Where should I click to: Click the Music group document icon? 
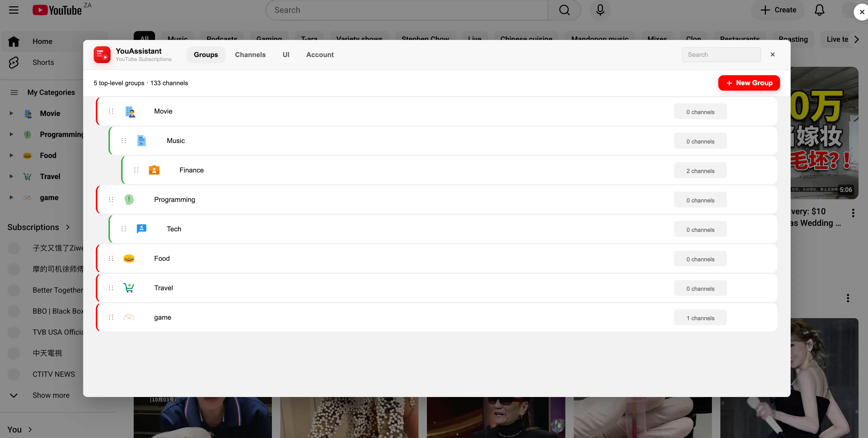[142, 141]
